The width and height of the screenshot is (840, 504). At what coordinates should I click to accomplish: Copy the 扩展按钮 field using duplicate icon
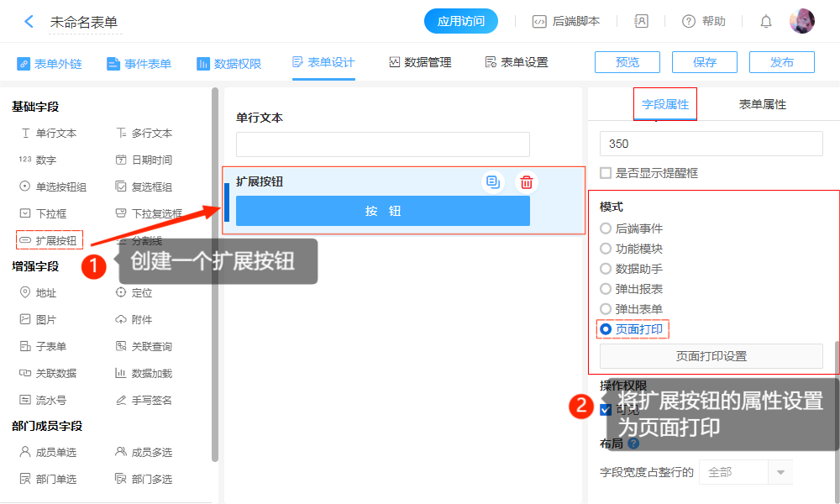pos(493,182)
